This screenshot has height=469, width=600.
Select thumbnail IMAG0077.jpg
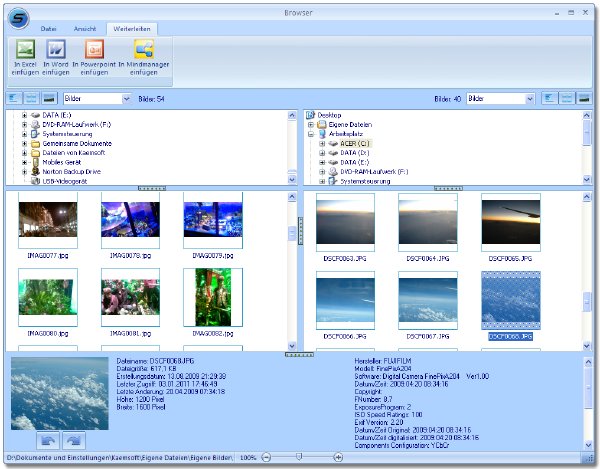click(x=48, y=220)
